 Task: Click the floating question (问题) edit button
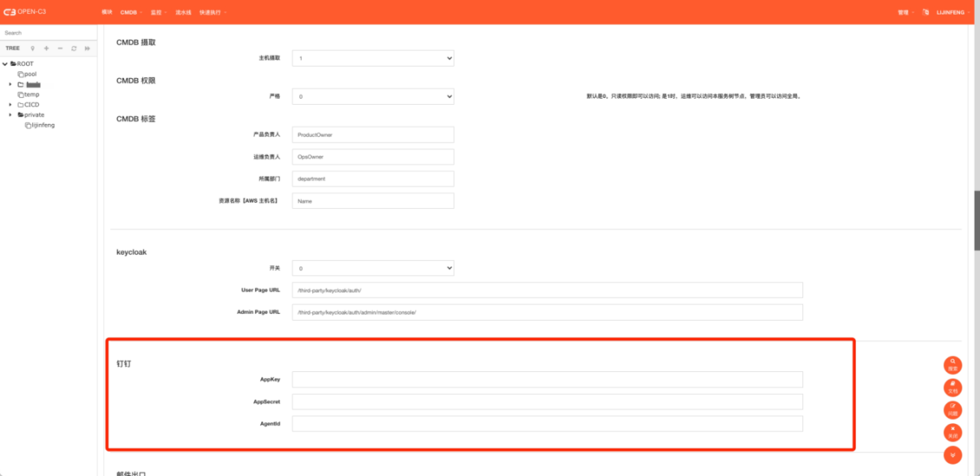coord(952,410)
